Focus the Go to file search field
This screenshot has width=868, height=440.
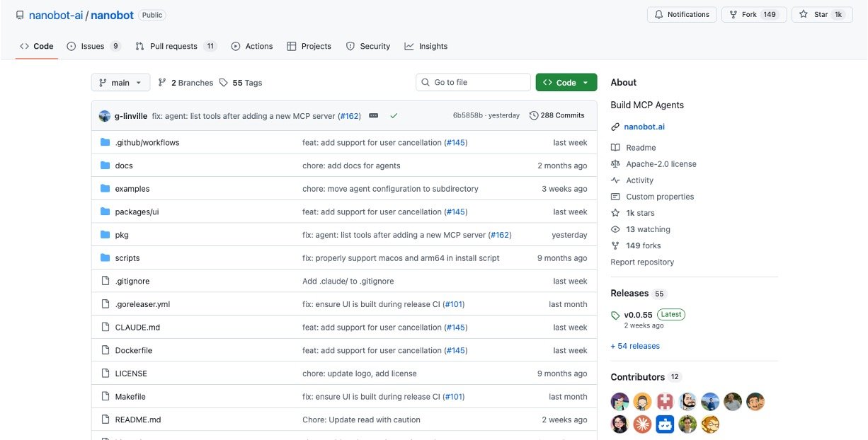click(x=473, y=83)
